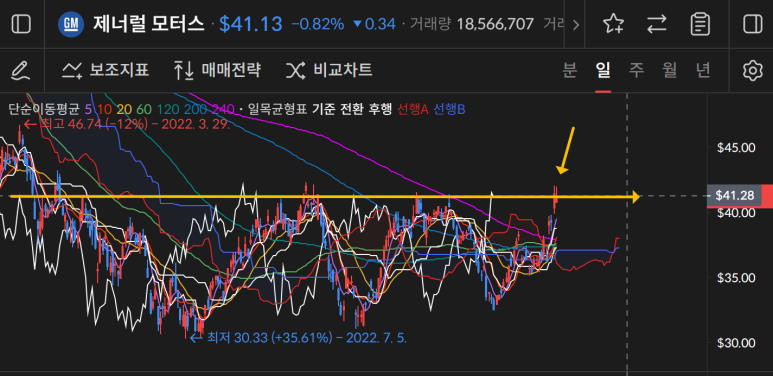Viewport: 773px width, 376px height.
Task: Toggle the 기준 line legend
Action: (x=323, y=109)
